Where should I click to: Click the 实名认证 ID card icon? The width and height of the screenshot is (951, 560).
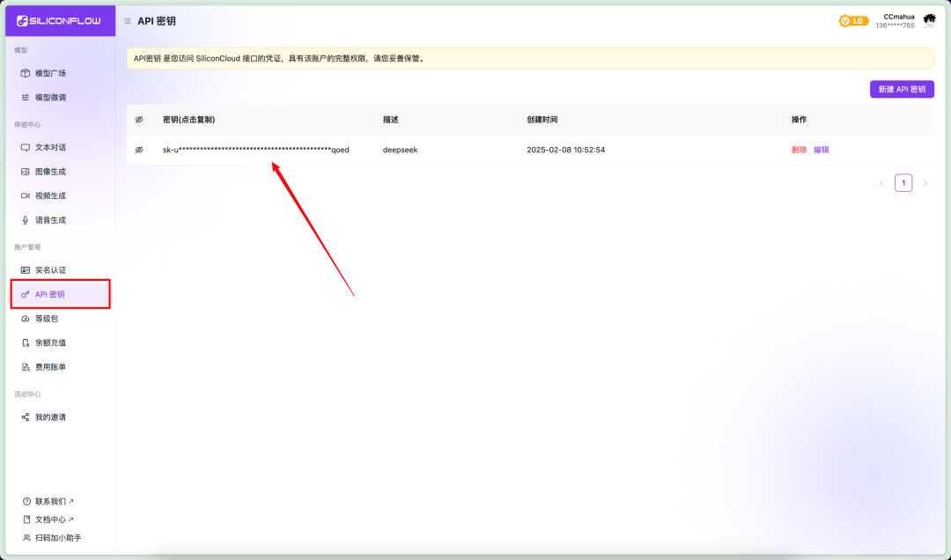[26, 270]
